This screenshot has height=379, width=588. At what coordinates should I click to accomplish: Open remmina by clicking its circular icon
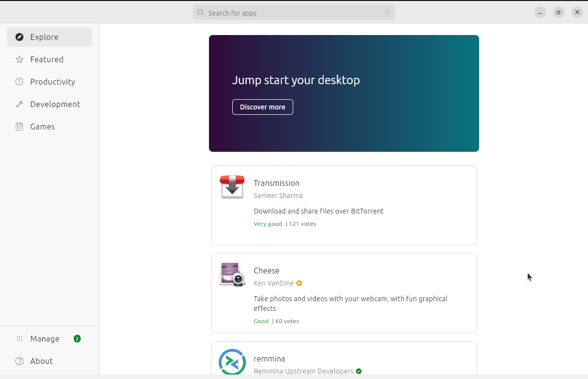click(232, 362)
